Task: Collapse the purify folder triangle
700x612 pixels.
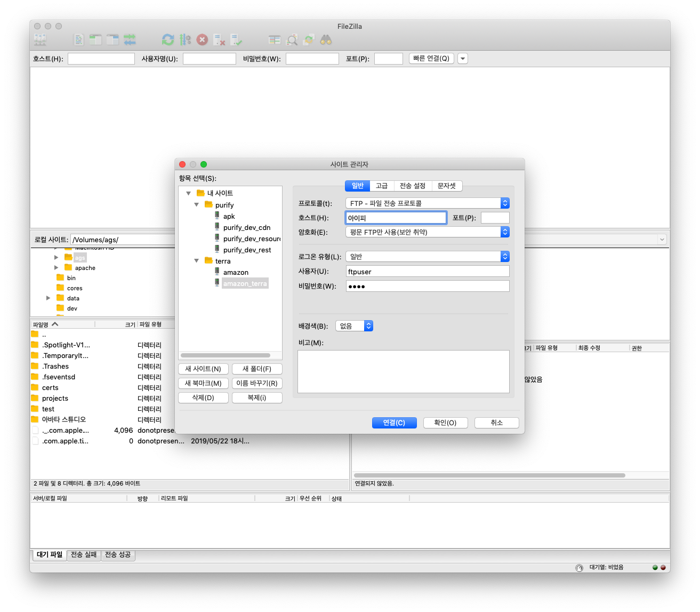Action: coord(196,204)
